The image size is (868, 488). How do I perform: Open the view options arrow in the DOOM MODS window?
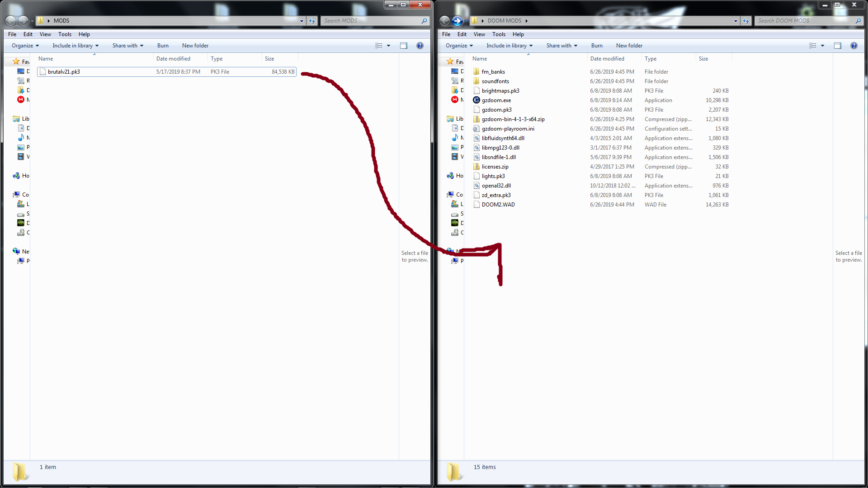click(822, 46)
